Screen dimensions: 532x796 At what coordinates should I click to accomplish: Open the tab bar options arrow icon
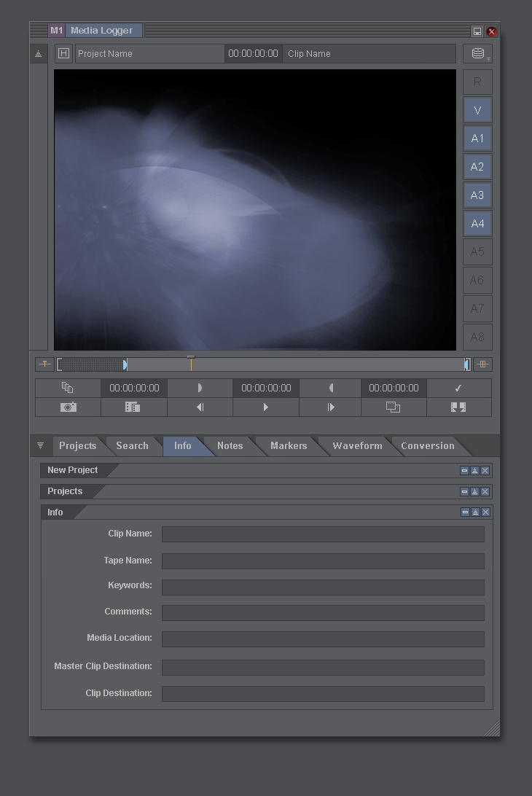pos(40,445)
